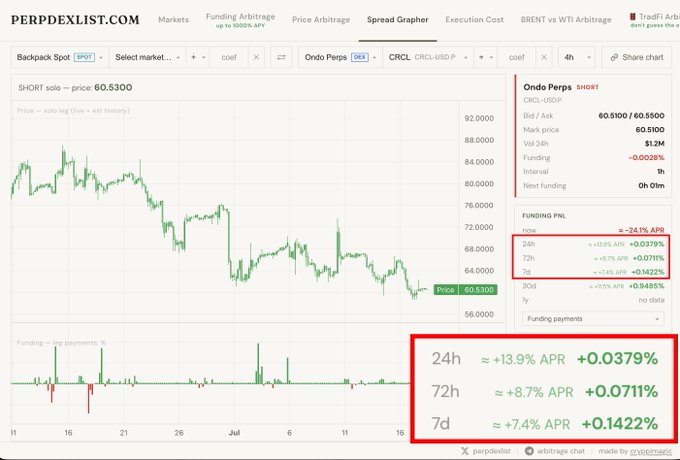Click the SHORT tag beside Ondo Perps
This screenshot has width=680, height=460.
pyautogui.click(x=588, y=87)
